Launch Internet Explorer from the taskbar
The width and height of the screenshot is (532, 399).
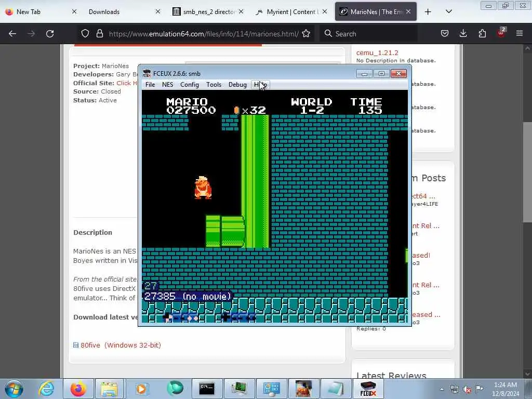coord(46,389)
